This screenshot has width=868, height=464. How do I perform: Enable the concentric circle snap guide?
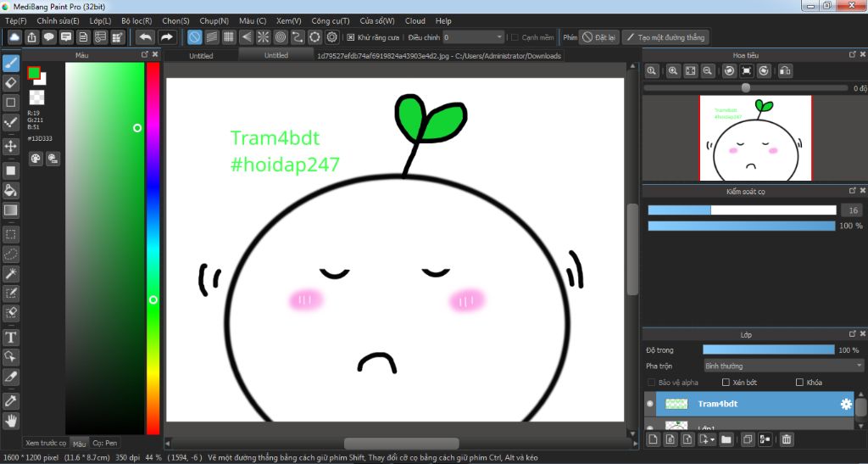[281, 37]
